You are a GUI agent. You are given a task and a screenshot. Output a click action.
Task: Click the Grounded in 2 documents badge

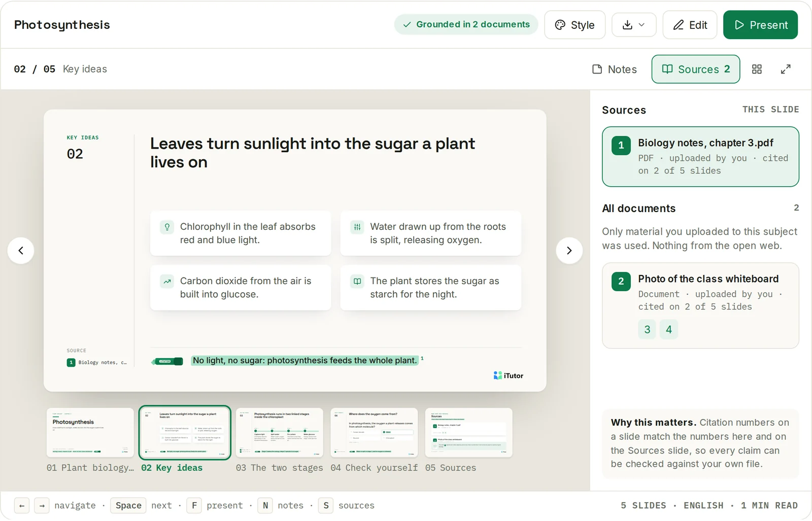466,24
